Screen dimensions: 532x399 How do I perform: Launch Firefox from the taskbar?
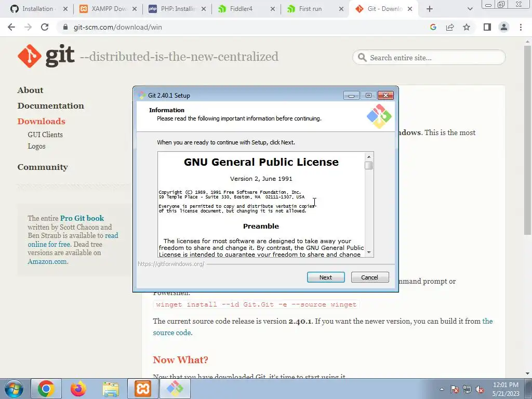click(78, 389)
